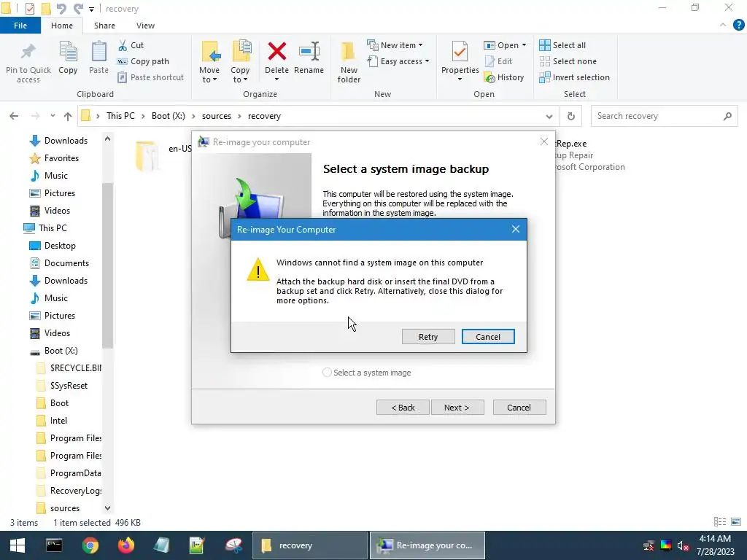
Task: Click 'This PC' in the address breadcrumb
Action: click(x=120, y=116)
